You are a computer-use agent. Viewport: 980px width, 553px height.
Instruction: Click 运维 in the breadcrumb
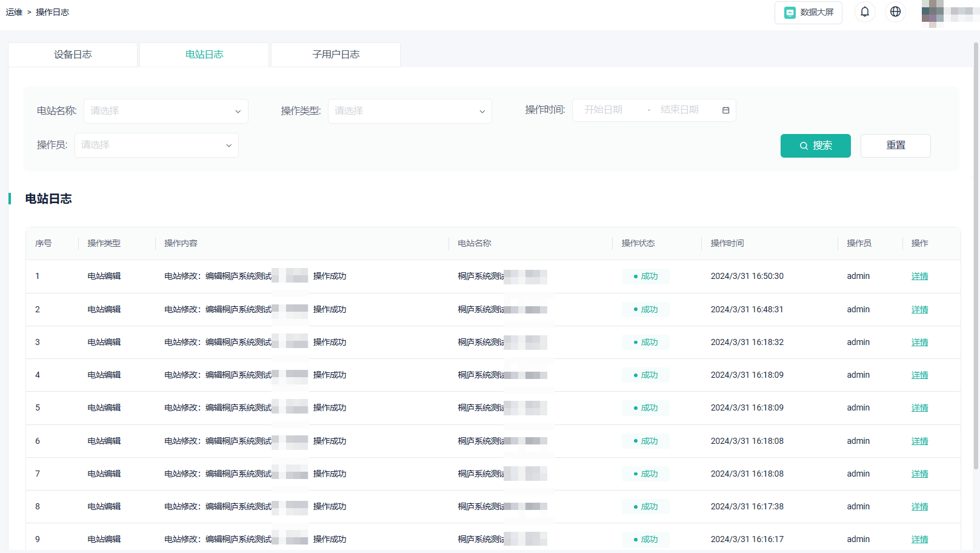14,12
